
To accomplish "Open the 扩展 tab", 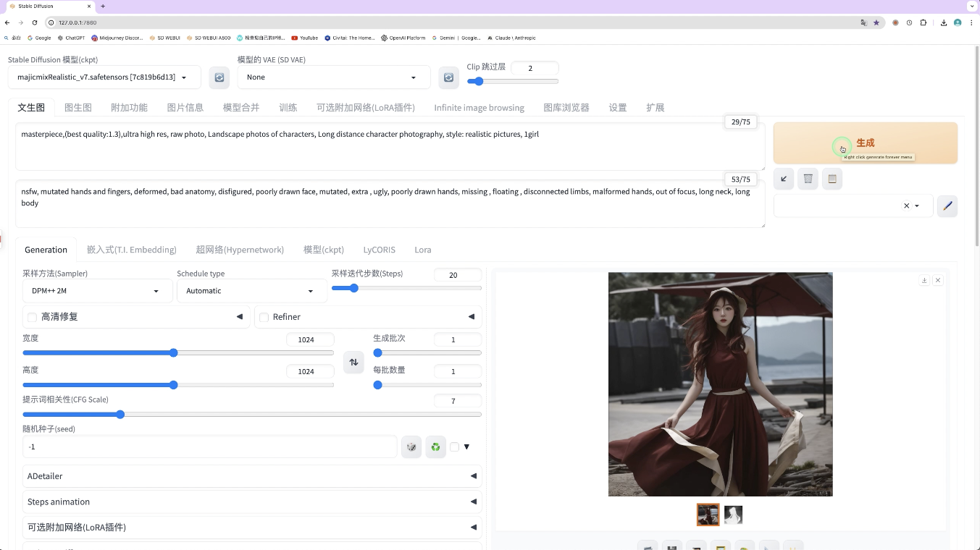I will [656, 107].
